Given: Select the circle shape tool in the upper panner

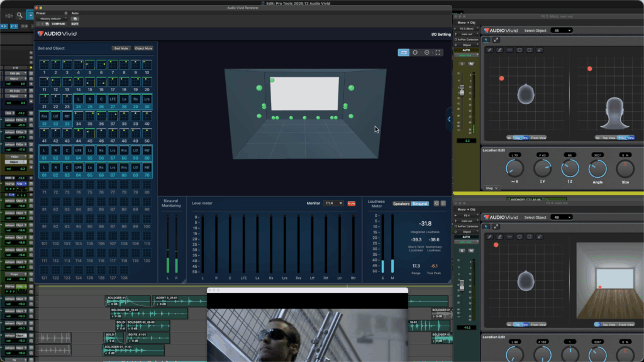Looking at the screenshot, I should pyautogui.click(x=519, y=50).
